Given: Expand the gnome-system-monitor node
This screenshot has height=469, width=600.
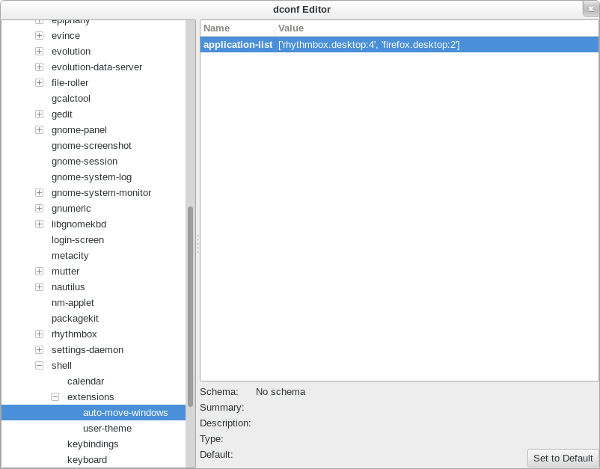Looking at the screenshot, I should pos(39,192).
